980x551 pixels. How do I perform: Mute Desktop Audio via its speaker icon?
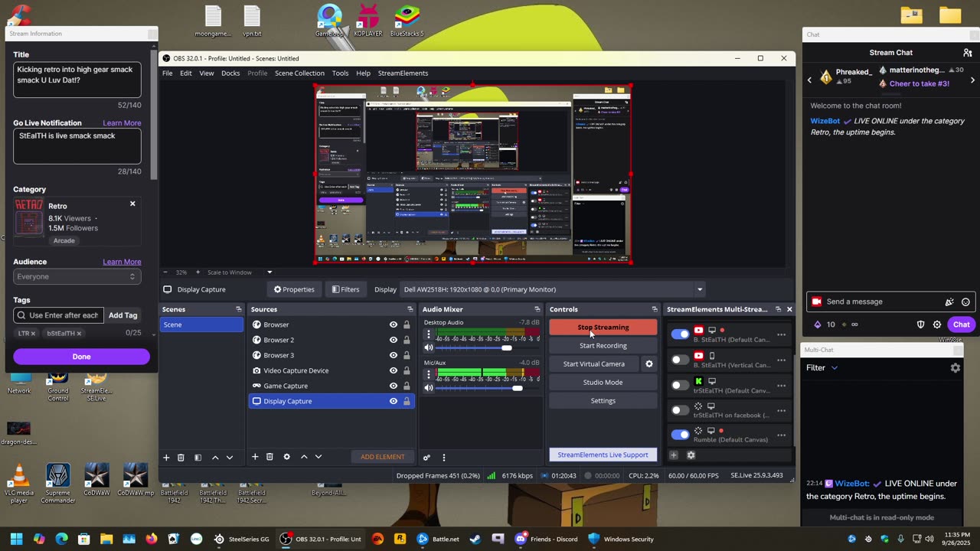click(x=429, y=348)
